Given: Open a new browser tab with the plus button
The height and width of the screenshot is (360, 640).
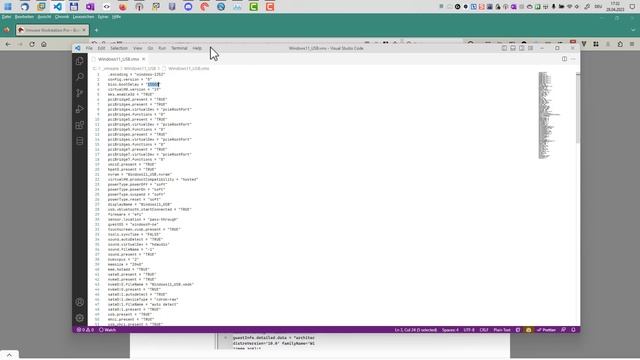Looking at the screenshot, I should click(x=96, y=30).
